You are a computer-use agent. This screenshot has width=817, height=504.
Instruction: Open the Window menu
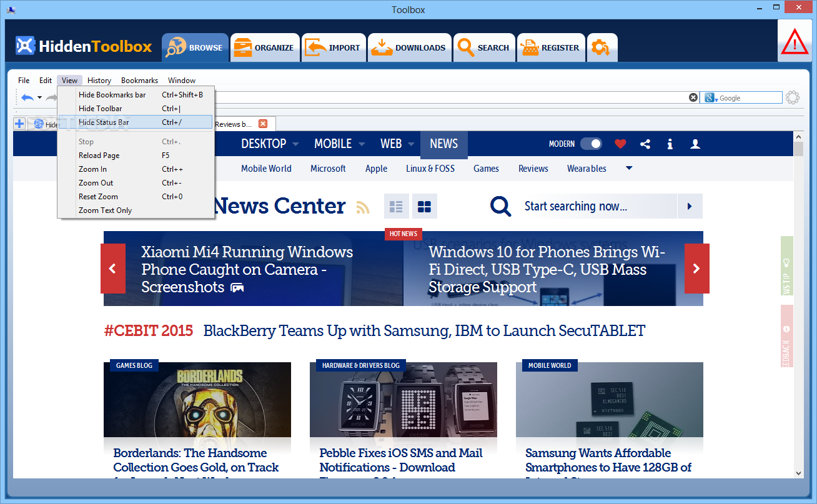click(182, 81)
